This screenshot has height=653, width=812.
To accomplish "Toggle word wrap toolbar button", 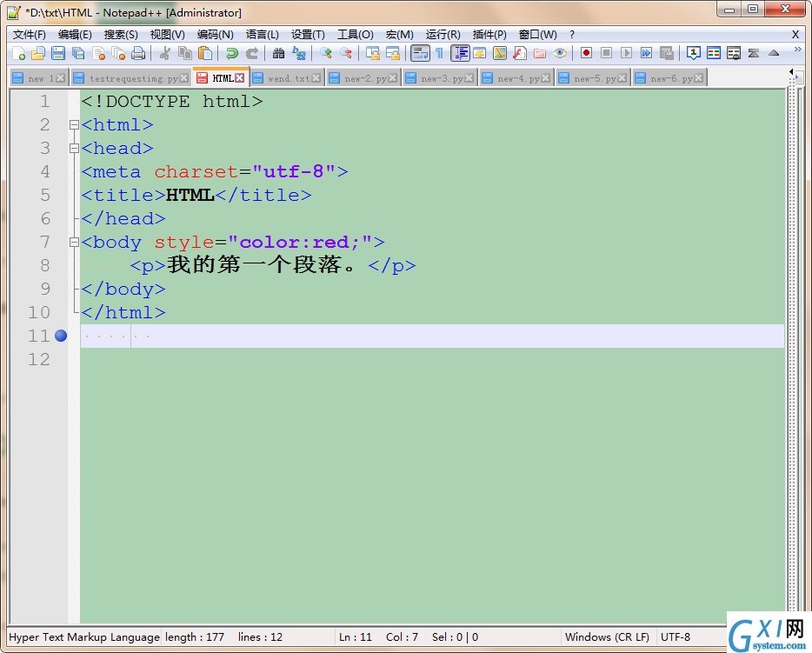I will (420, 53).
